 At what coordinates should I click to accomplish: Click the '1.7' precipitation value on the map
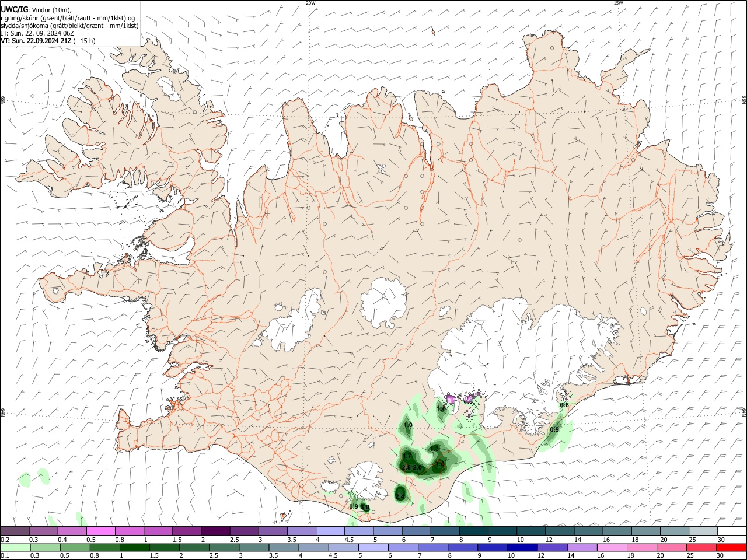pyautogui.click(x=407, y=456)
